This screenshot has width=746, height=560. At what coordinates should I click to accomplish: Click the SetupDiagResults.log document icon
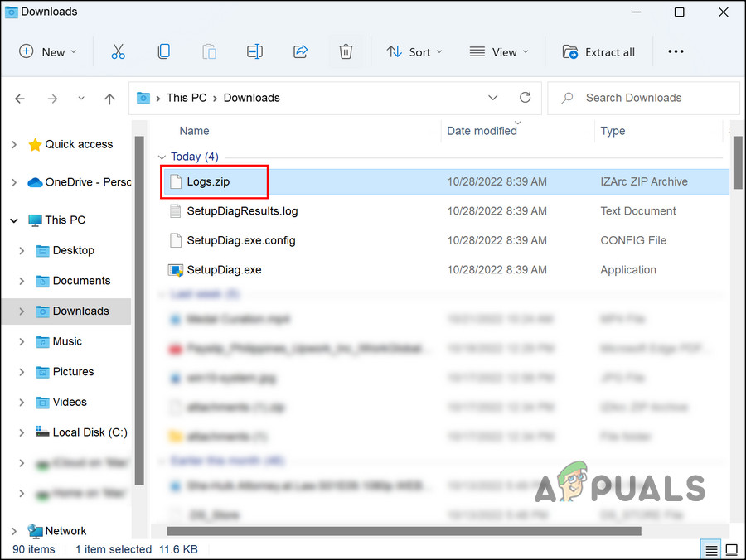click(x=176, y=211)
